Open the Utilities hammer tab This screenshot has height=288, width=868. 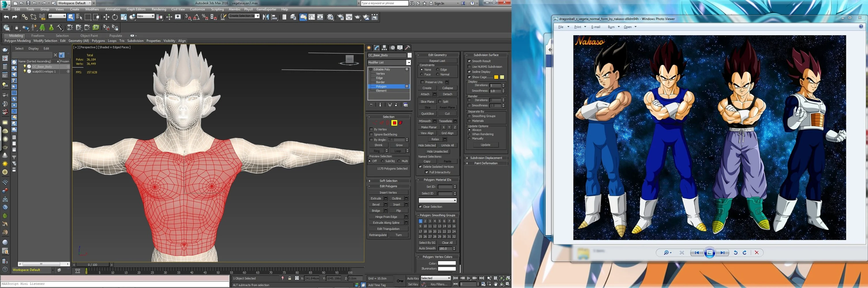[408, 48]
